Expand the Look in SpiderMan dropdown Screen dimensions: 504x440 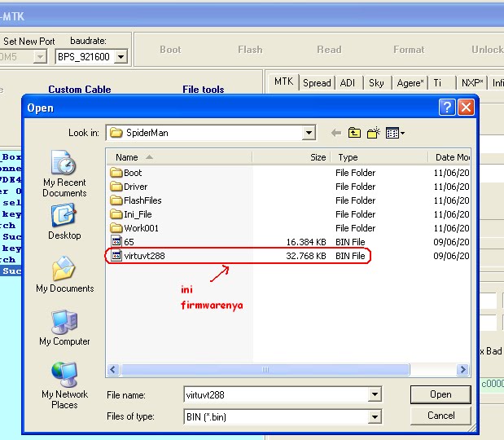309,133
